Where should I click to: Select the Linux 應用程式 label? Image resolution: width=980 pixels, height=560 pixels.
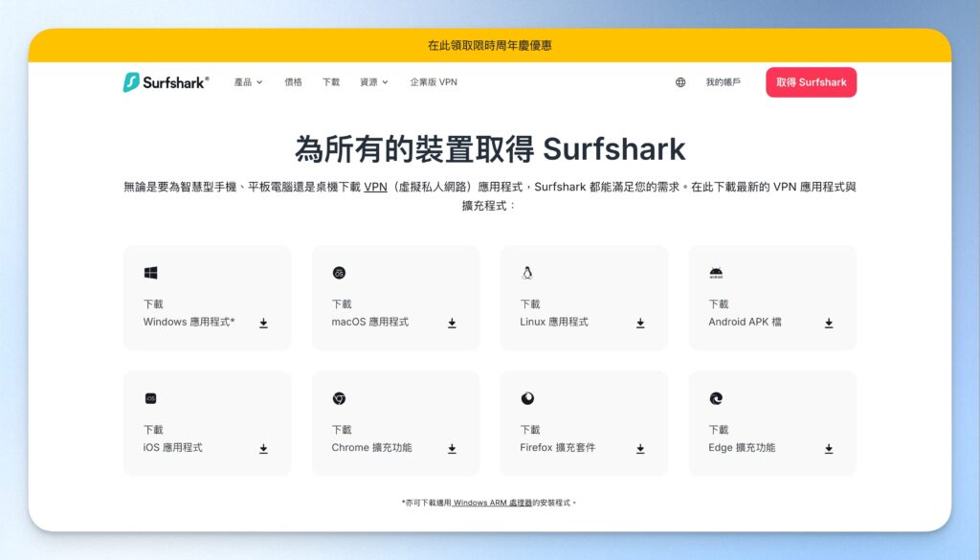coord(554,322)
